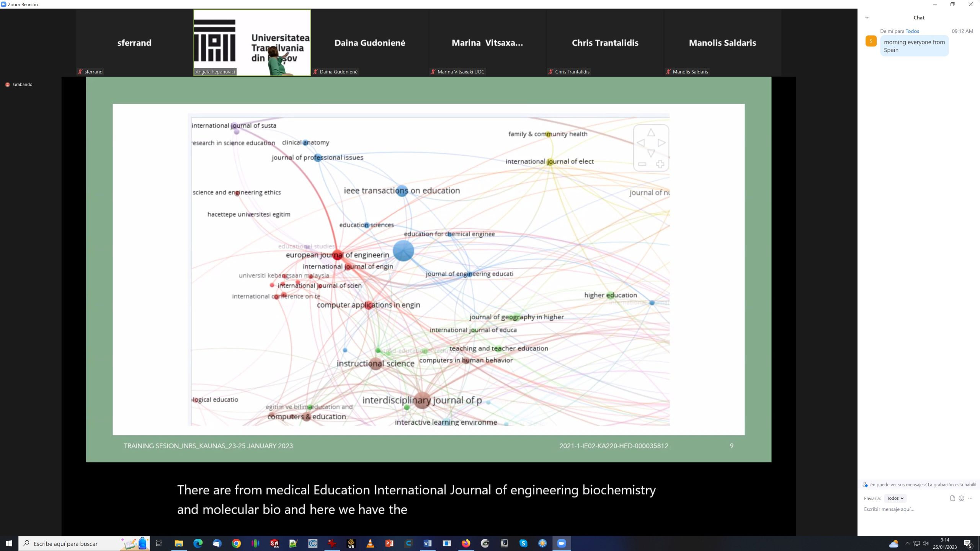Open the 'Enviar a: Todos' dropdown
Viewport: 980px width, 551px height.
pos(895,498)
